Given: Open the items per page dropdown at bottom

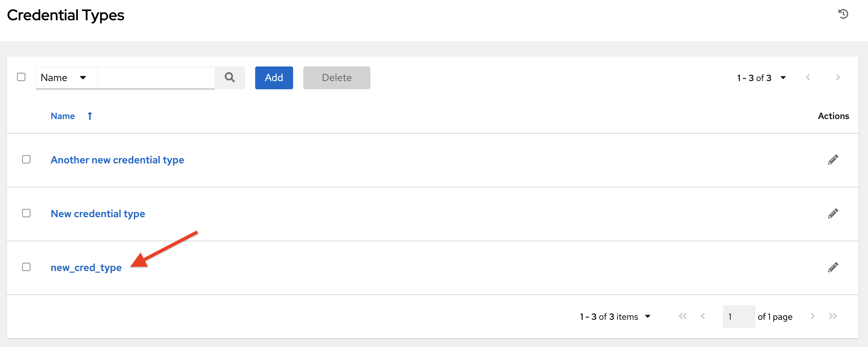Looking at the screenshot, I should coord(648,316).
